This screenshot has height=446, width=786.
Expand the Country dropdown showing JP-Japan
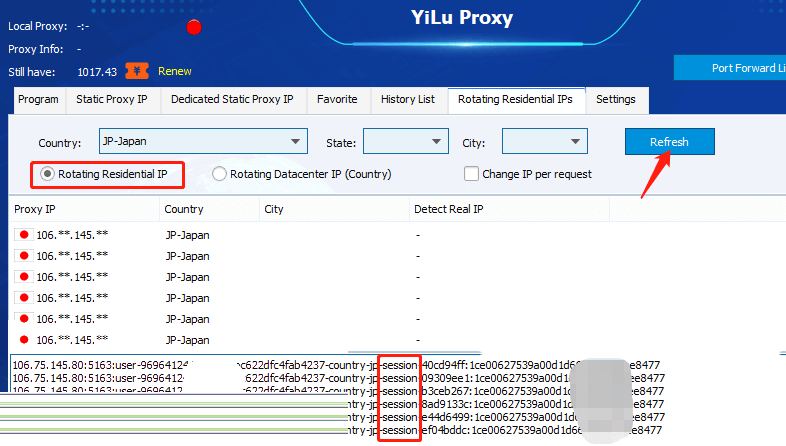click(x=203, y=141)
